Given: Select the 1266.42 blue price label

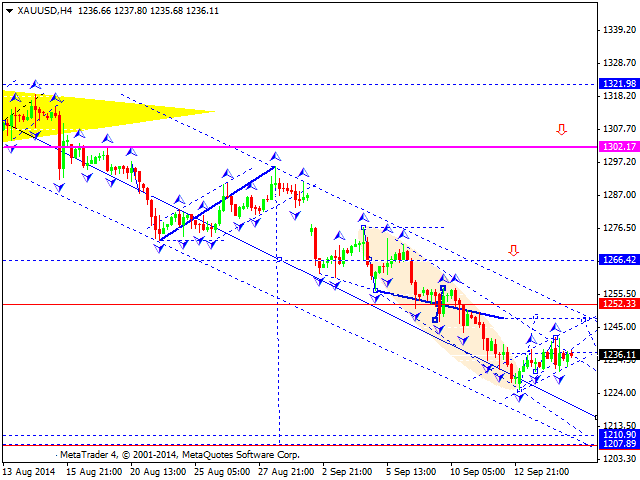Looking at the screenshot, I should [619, 260].
